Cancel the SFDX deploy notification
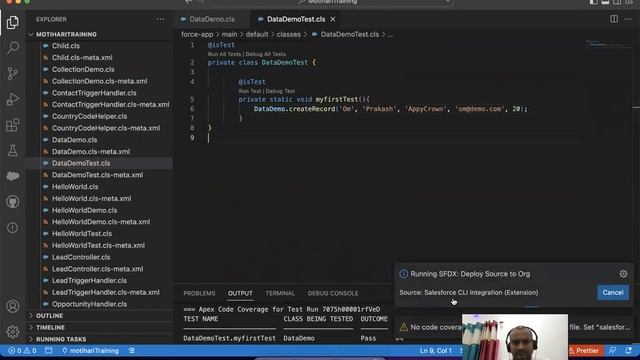Screen dimensions: 640x360 coord(613,292)
